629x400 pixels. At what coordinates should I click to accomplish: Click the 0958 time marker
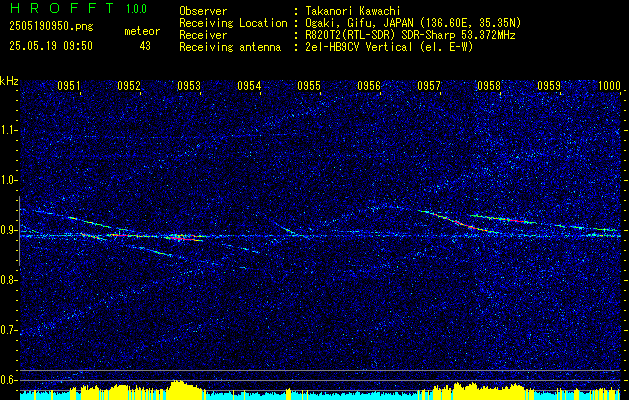click(x=489, y=86)
